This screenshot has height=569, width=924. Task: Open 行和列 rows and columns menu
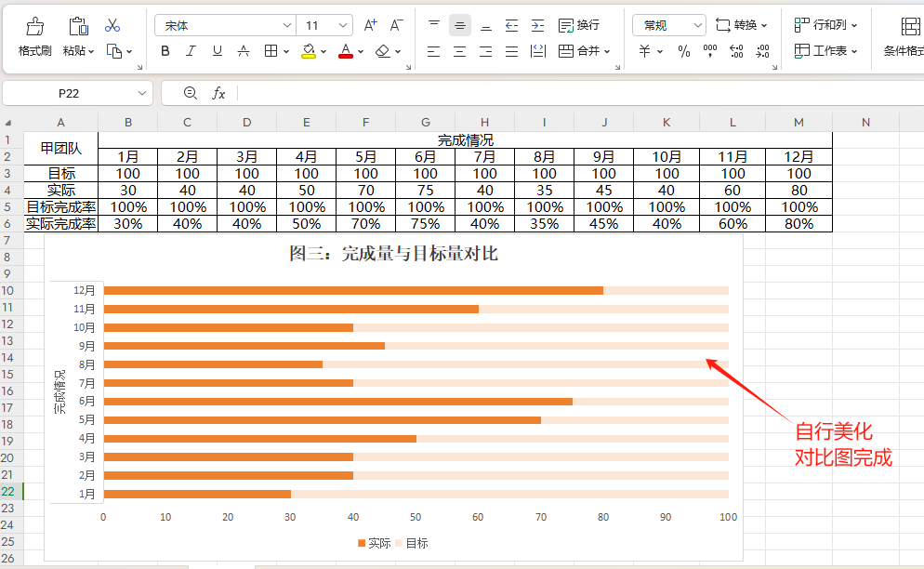click(825, 25)
